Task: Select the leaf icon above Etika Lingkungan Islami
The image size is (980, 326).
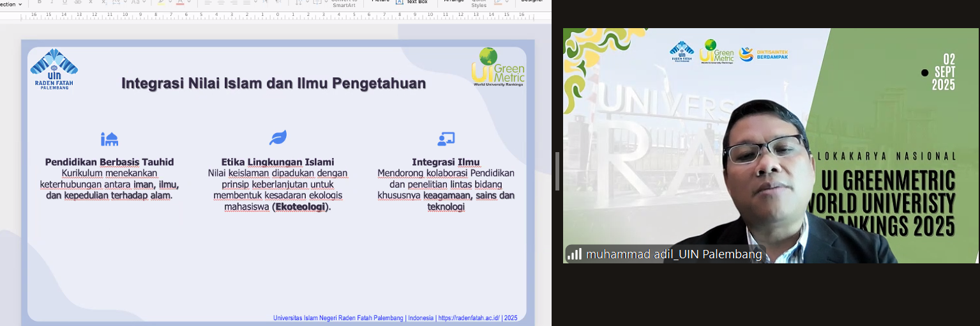Action: [x=278, y=137]
